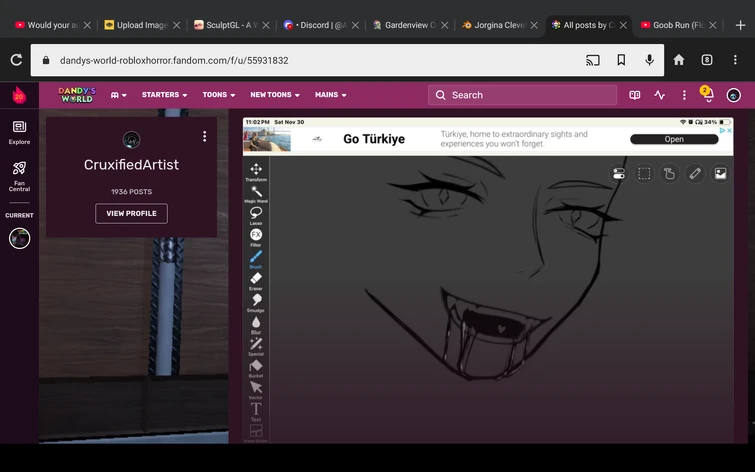Bookmark this page in the address bar
The height and width of the screenshot is (472, 755).
coord(621,60)
